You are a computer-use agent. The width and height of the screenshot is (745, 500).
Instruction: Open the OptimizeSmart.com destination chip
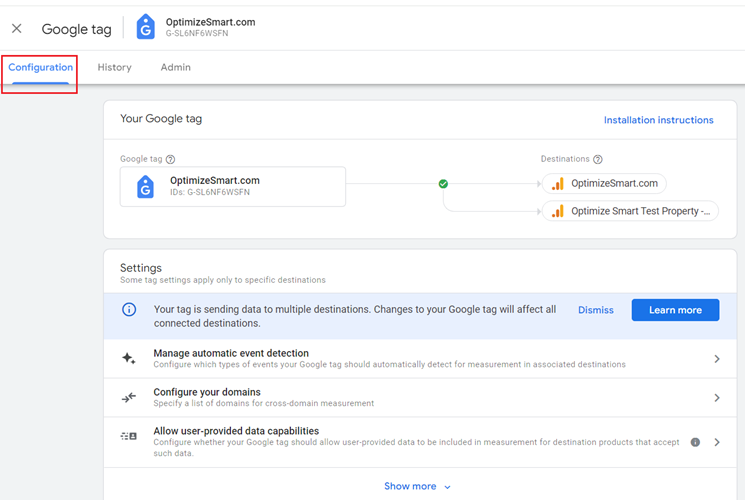(x=604, y=183)
